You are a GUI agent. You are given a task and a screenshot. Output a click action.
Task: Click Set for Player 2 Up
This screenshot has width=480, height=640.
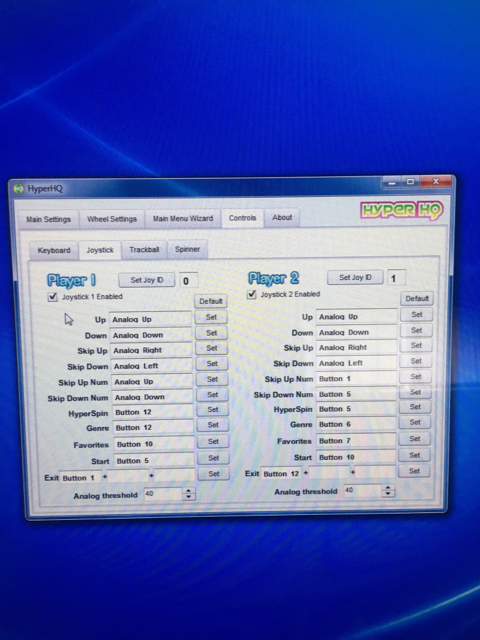point(417,314)
